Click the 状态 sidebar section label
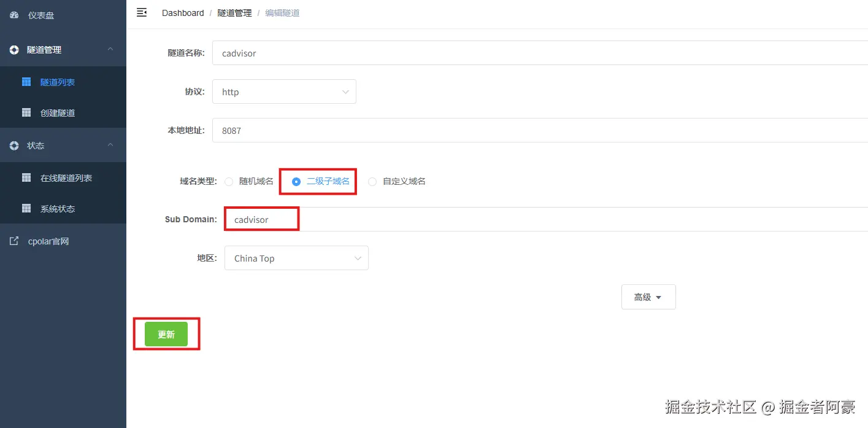Screen dimensions: 868x428 [36, 146]
